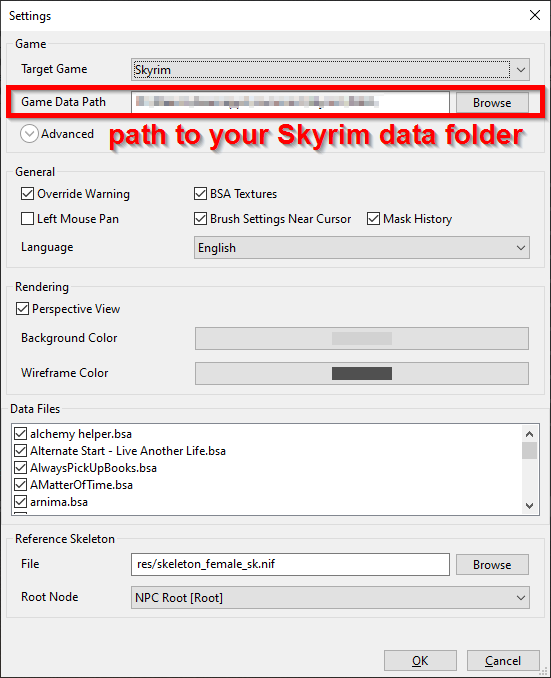Browse for the Reference Skeleton file
This screenshot has height=678, width=551.
click(492, 564)
